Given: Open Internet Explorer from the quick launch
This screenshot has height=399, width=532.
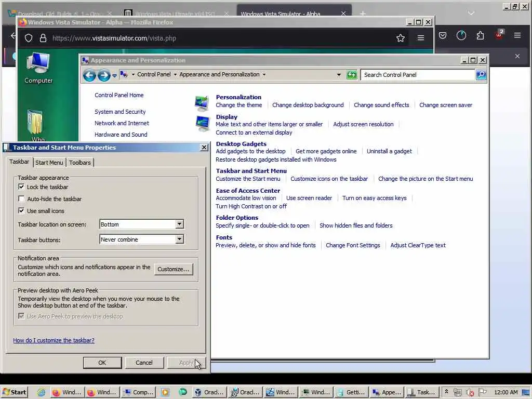Looking at the screenshot, I should [x=41, y=392].
